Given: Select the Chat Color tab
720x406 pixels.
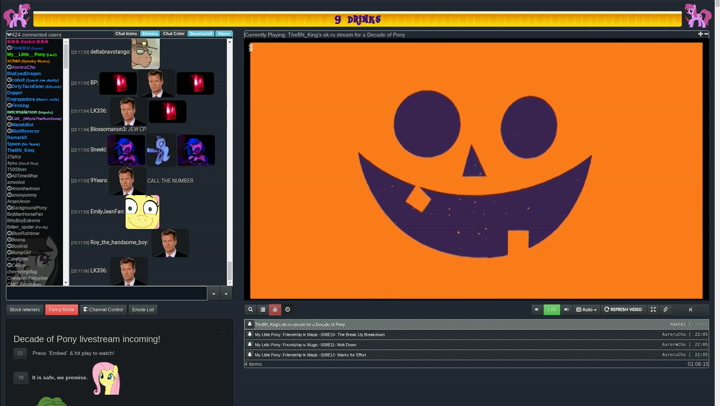Looking at the screenshot, I should point(174,34).
